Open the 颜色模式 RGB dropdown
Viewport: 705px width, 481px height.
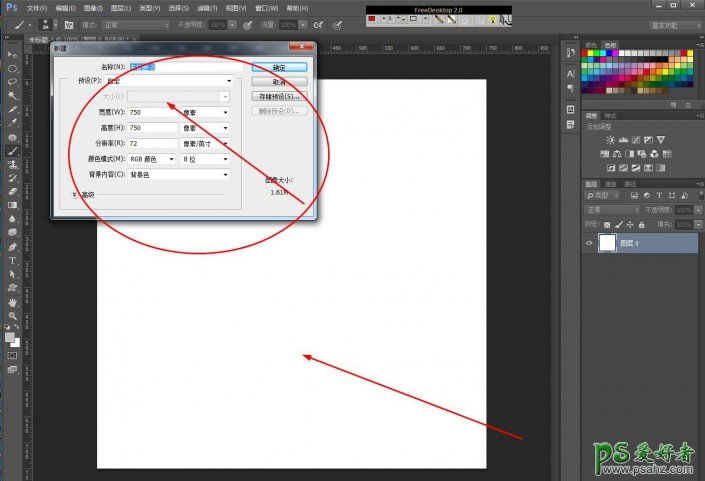152,159
